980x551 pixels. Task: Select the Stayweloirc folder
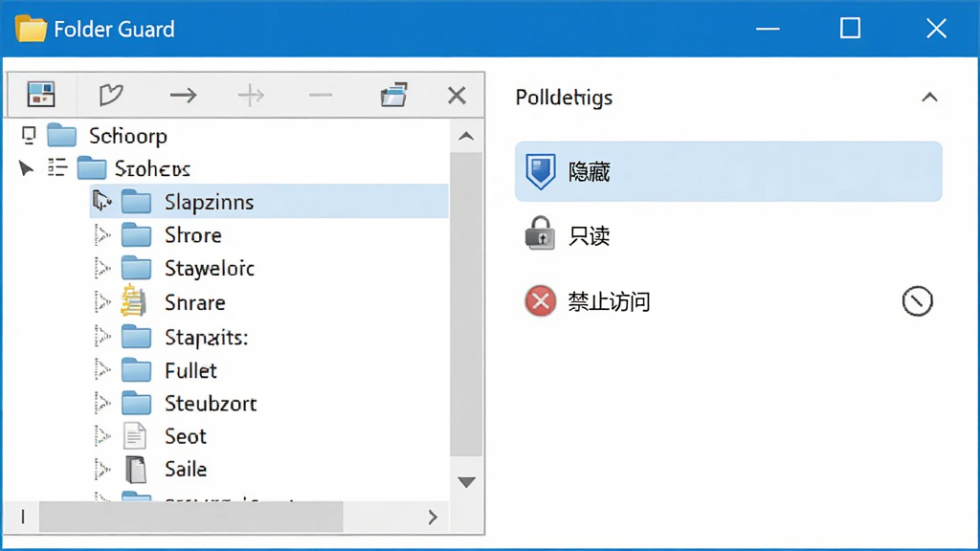point(188,269)
